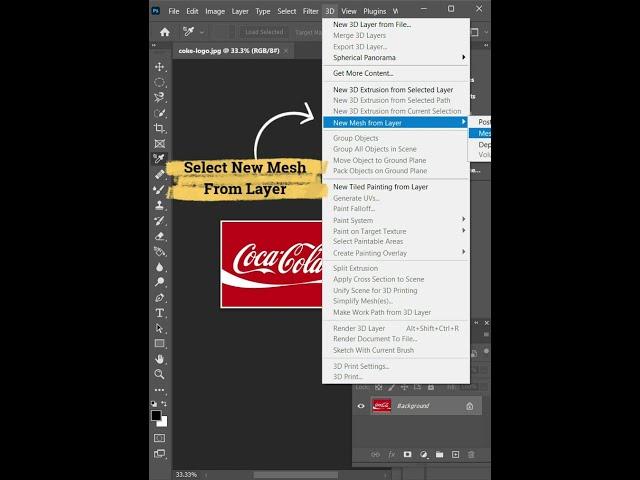Select the Blur tool
The height and width of the screenshot is (480, 640).
159,267
